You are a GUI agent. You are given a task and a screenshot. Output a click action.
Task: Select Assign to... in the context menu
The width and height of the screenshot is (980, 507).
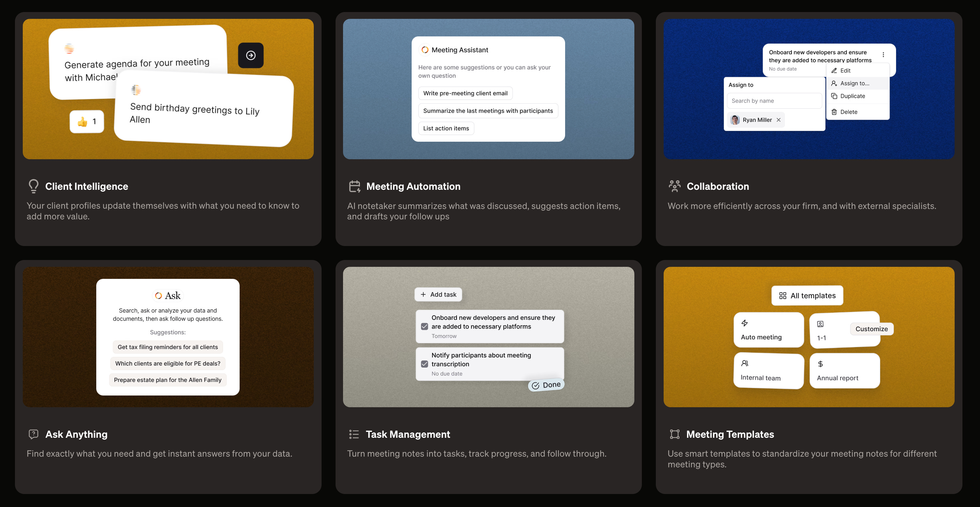pyautogui.click(x=858, y=83)
